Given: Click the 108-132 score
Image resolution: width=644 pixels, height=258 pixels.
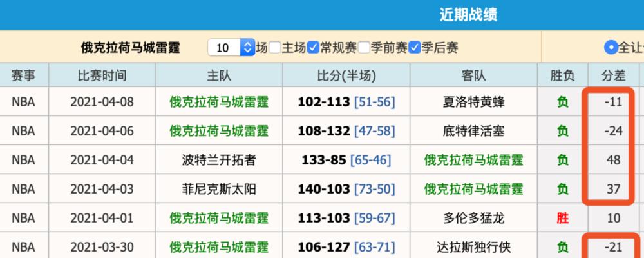Looking at the screenshot, I should click(x=324, y=131).
